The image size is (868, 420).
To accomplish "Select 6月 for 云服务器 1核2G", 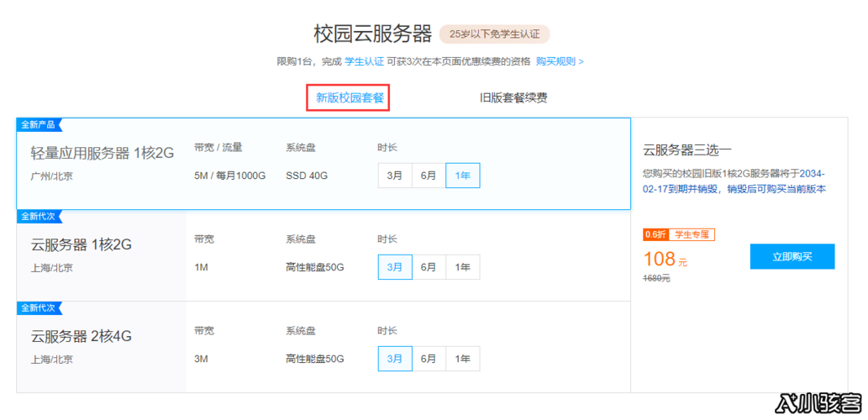I will click(x=429, y=267).
